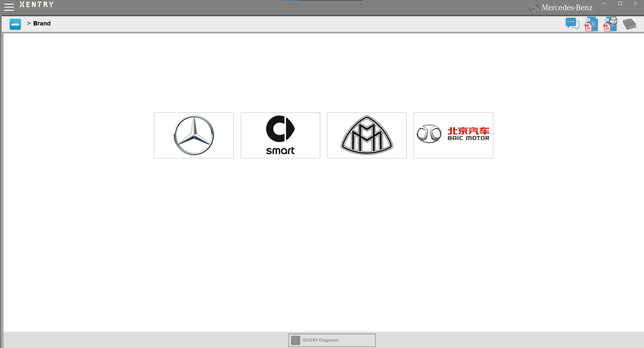This screenshot has height=348, width=644.
Task: Open the PDF document viewer icon
Action: (591, 24)
